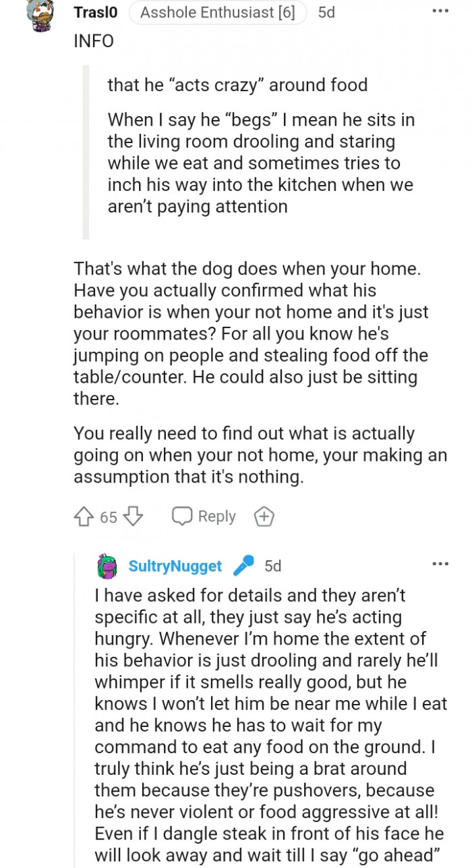This screenshot has width=472, height=868.
Task: Open SultryNugget's avatar image
Action: pyautogui.click(x=107, y=566)
